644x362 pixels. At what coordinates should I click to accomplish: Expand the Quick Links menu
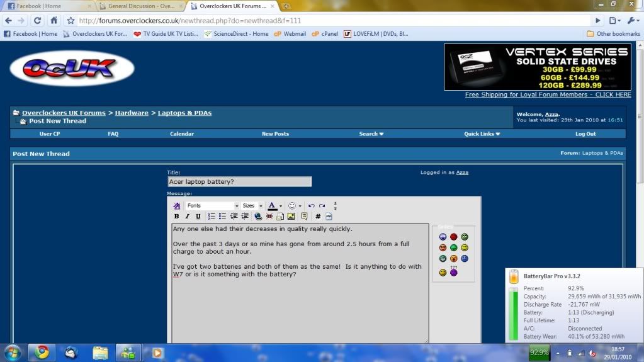click(x=482, y=134)
